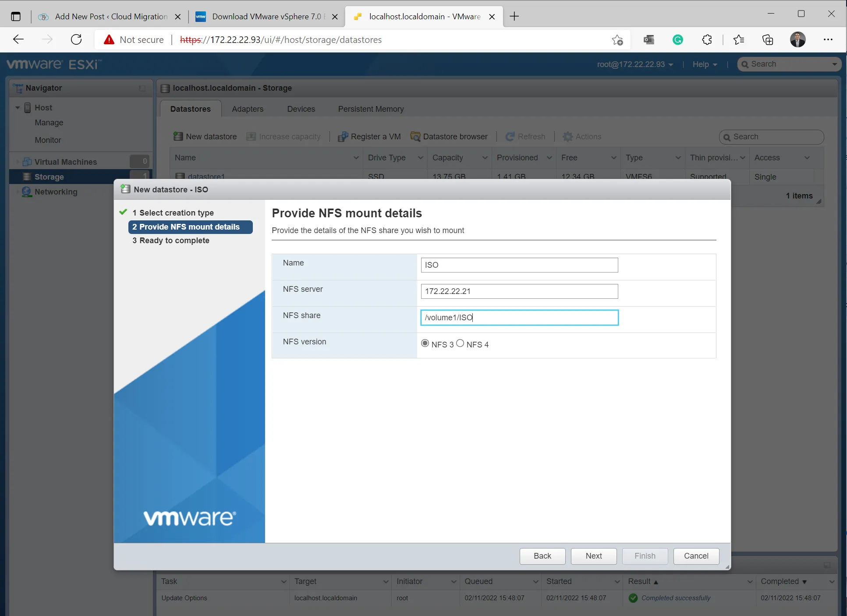Open the Monitor item under Host
Screen dimensions: 847x616
tap(48, 140)
